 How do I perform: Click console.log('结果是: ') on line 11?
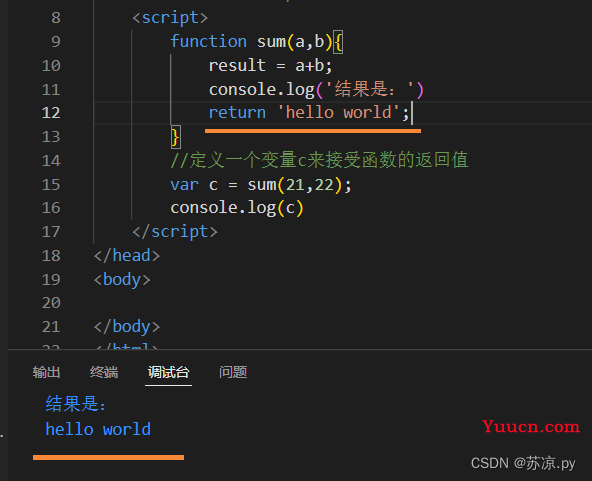pos(316,89)
